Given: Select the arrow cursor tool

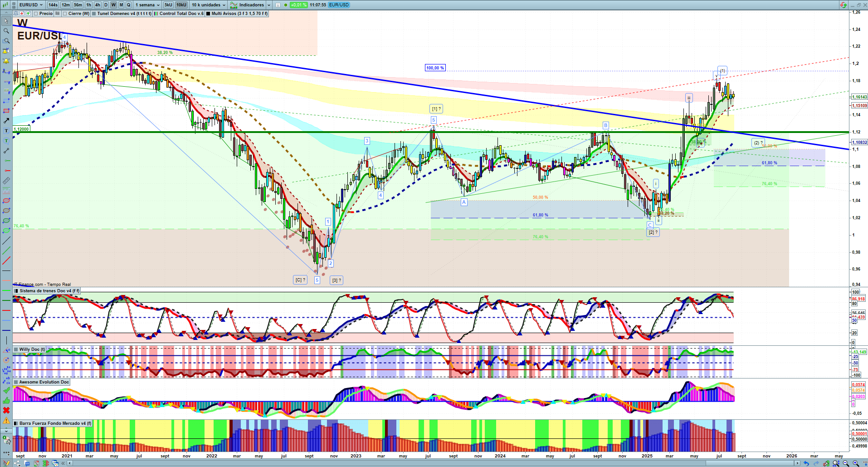Looking at the screenshot, I should tap(6, 21).
